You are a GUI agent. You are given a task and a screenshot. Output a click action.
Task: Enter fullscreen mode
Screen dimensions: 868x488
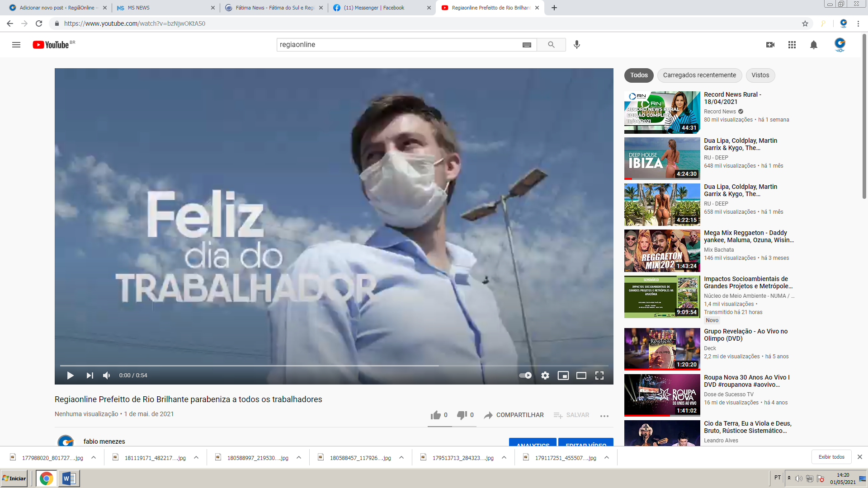(599, 375)
